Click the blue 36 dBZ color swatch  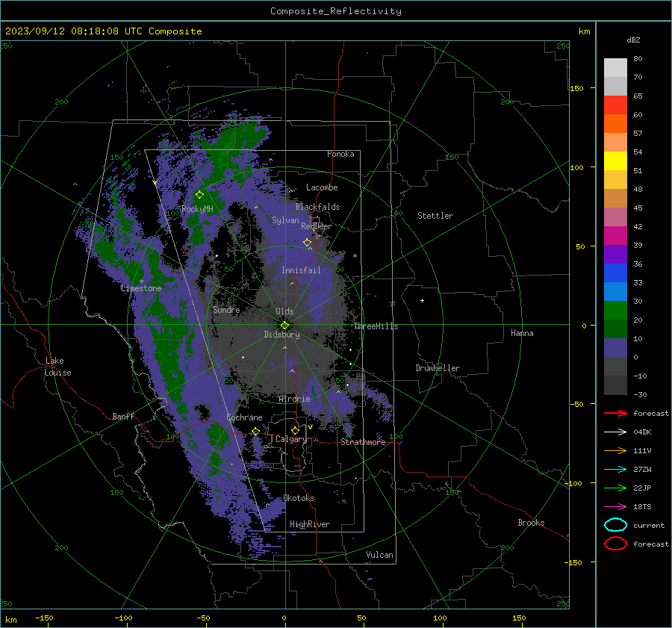(615, 273)
